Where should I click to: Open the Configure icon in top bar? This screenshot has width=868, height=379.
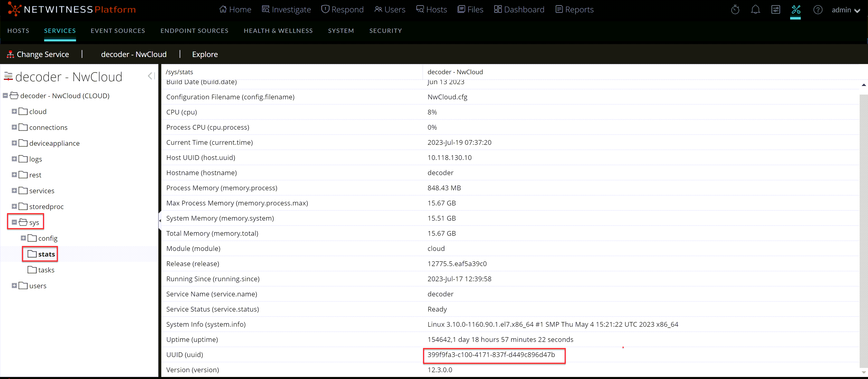[x=776, y=10]
